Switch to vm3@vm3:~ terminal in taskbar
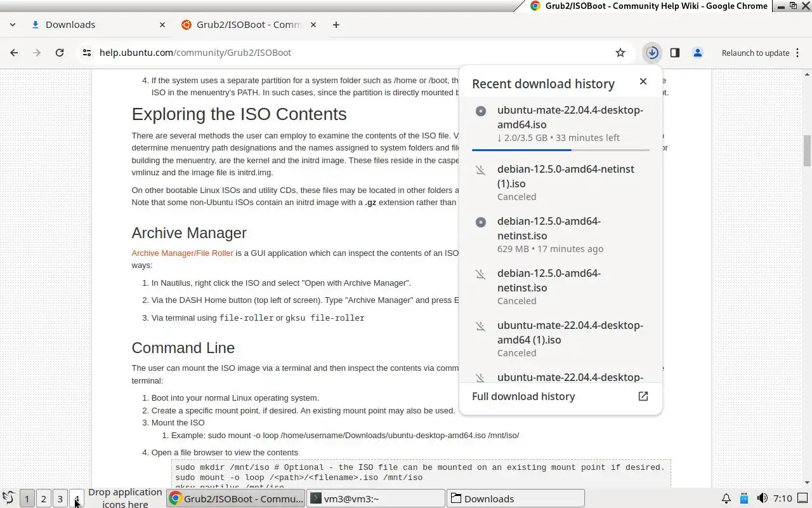 click(376, 498)
